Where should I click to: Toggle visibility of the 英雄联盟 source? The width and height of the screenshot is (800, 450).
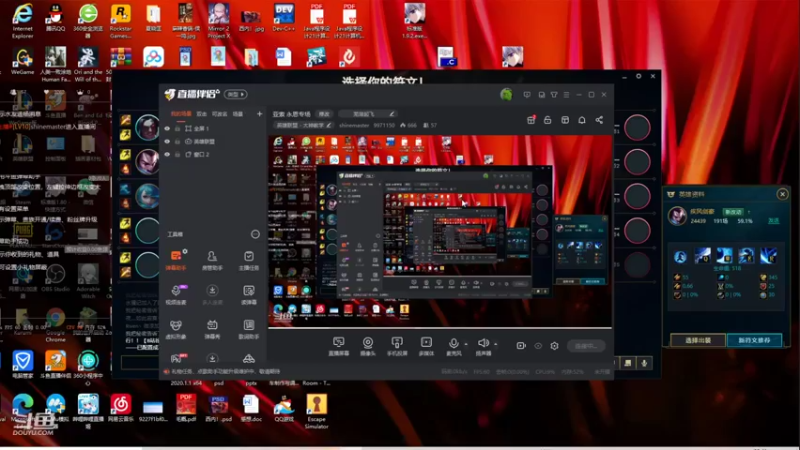pyautogui.click(x=167, y=141)
